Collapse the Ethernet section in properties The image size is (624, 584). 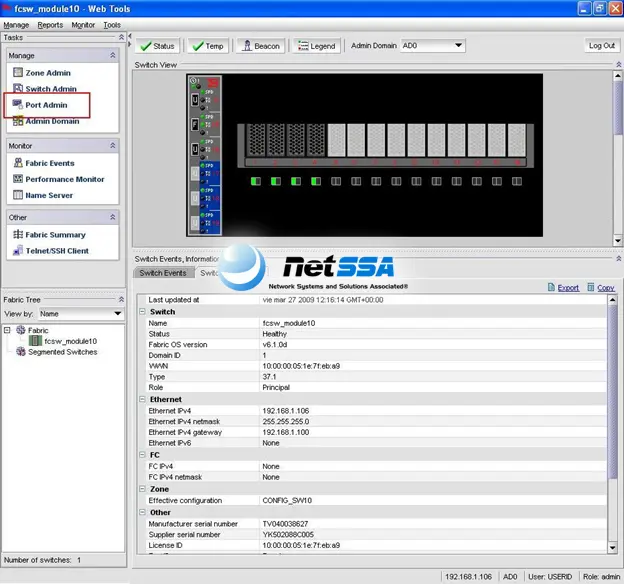click(x=142, y=399)
